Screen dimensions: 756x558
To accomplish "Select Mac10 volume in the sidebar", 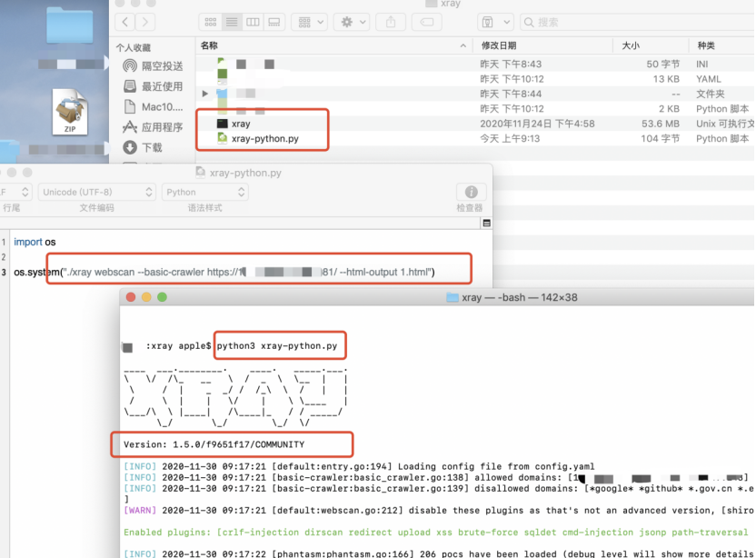I will click(x=154, y=106).
